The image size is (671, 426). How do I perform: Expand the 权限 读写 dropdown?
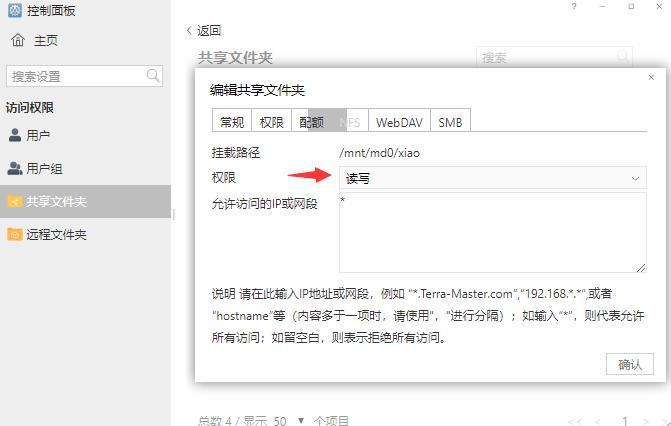(x=492, y=177)
